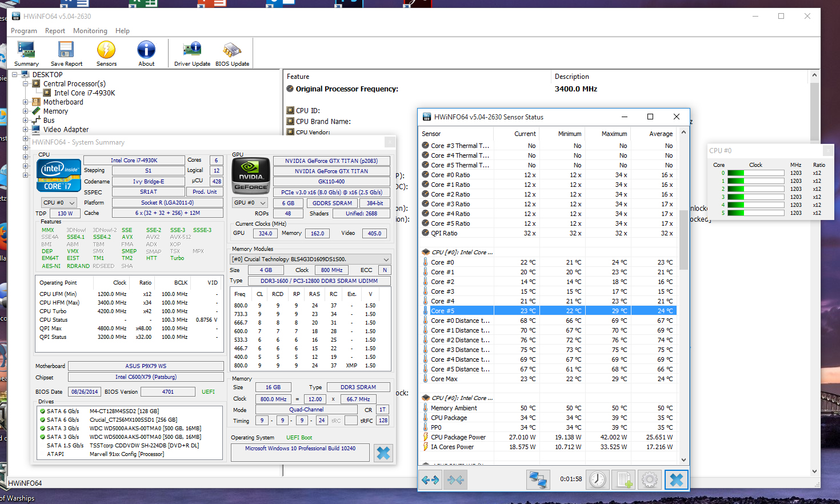Click the Core 5 clock bar in CPU #0

[x=755, y=213]
